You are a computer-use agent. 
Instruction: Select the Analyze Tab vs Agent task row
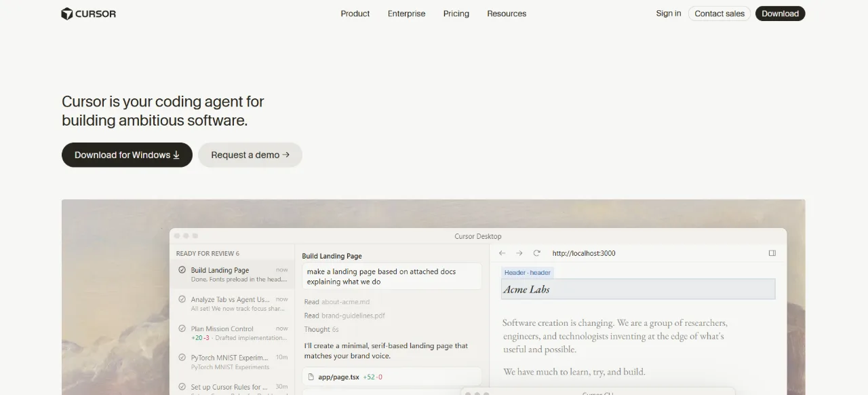tap(232, 303)
